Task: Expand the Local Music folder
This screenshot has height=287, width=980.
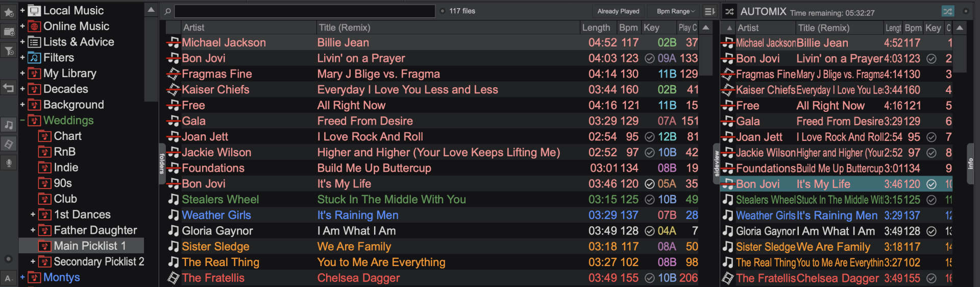Action: pos(22,10)
